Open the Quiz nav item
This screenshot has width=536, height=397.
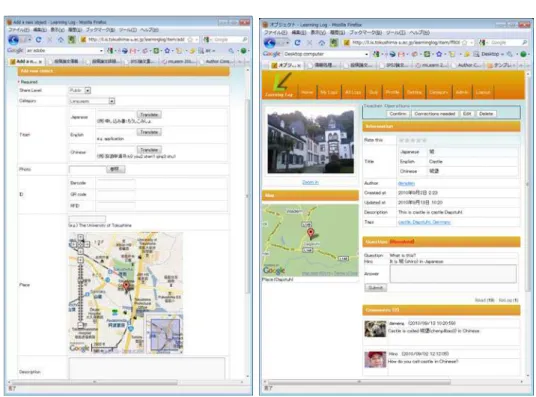(x=374, y=92)
